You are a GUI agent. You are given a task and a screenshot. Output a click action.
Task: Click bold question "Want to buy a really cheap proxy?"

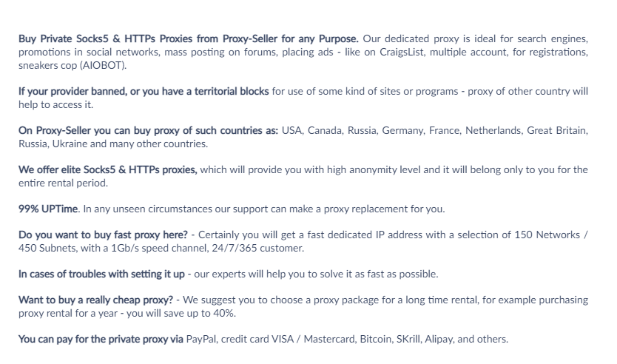(x=95, y=300)
